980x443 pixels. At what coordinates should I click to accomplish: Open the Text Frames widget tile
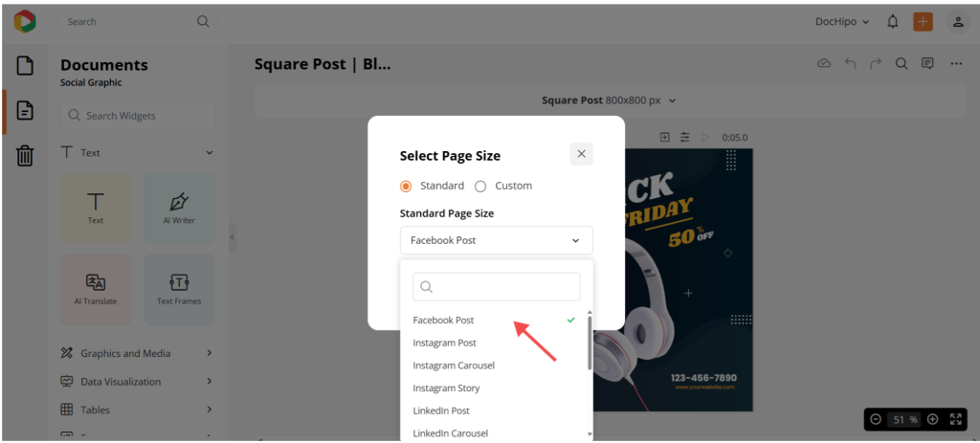tap(179, 289)
